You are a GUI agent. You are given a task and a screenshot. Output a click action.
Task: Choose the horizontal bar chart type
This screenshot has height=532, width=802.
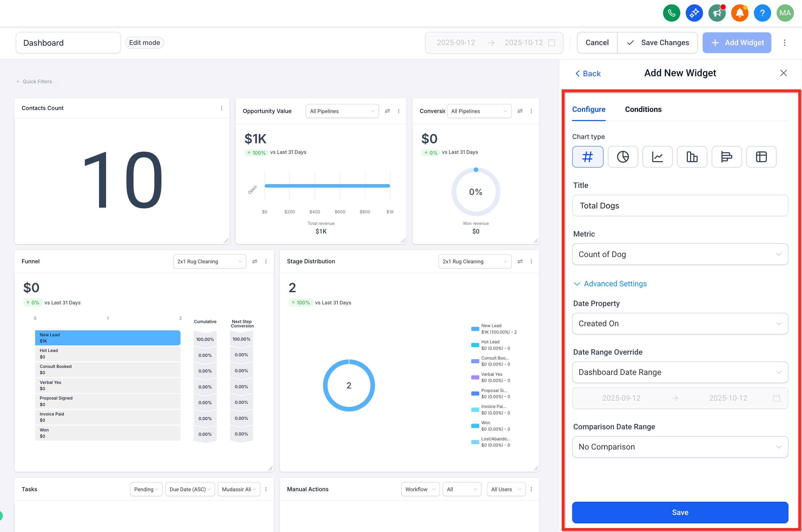tap(726, 157)
